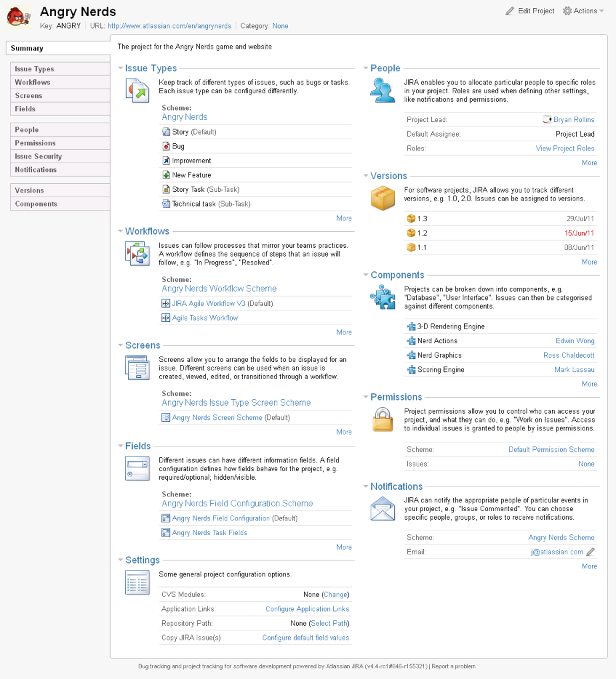Click the gear icon beside Actions
This screenshot has height=679, width=616.
coord(567,11)
